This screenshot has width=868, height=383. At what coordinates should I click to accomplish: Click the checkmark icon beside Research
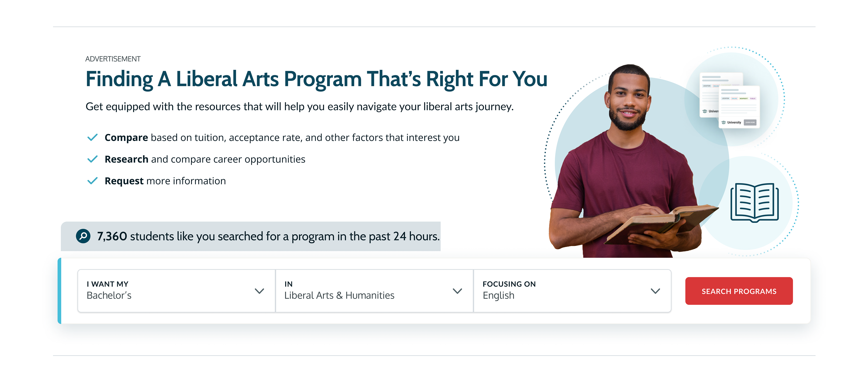tap(92, 159)
